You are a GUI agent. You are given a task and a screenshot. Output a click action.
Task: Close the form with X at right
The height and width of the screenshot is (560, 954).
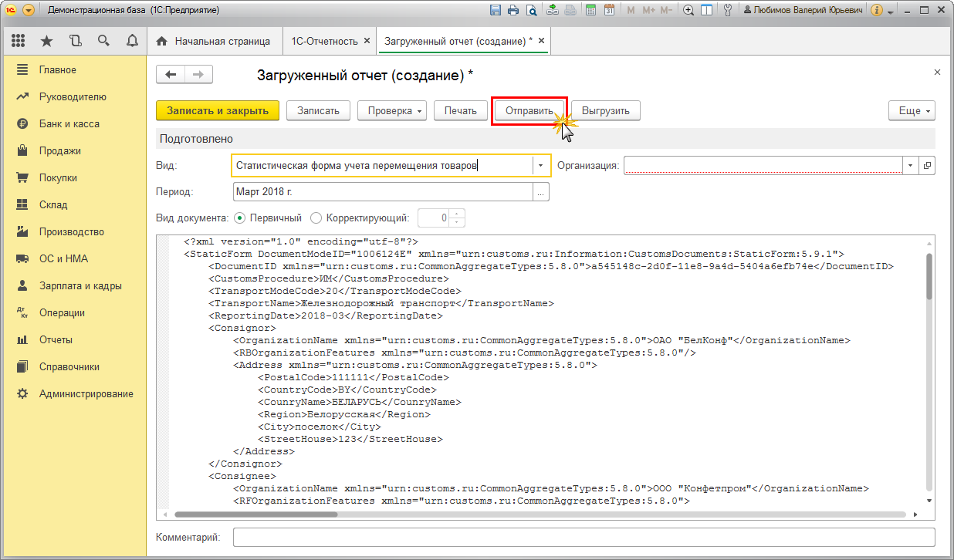pos(937,72)
